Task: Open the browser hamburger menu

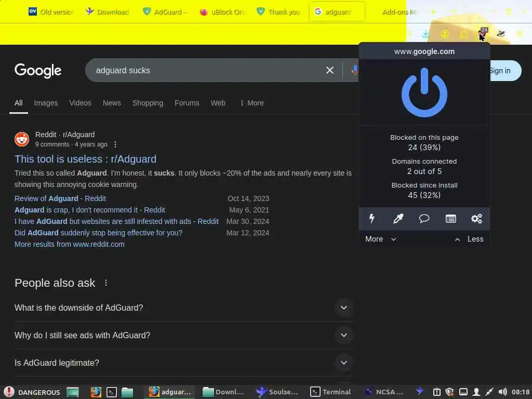Action: pos(520,34)
